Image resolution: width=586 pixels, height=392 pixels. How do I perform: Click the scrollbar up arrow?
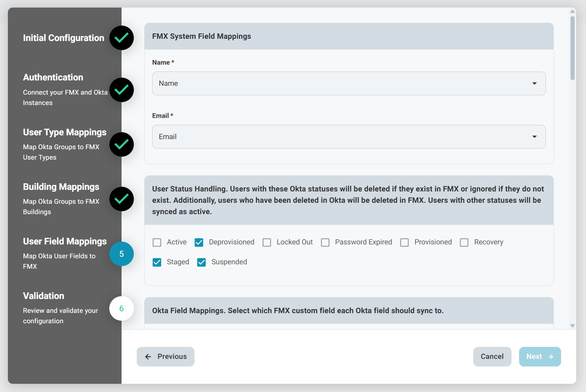coord(572,11)
